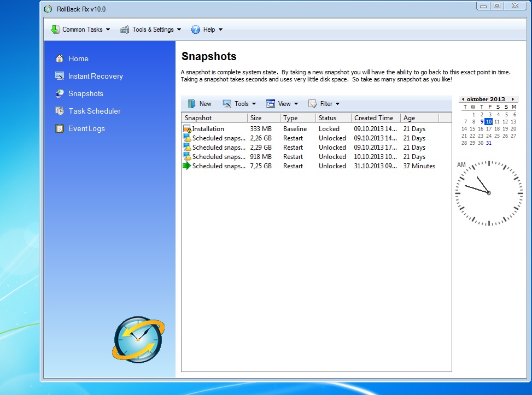This screenshot has height=395, width=532.
Task: Select day 9 in the calendar
Action: 482,121
